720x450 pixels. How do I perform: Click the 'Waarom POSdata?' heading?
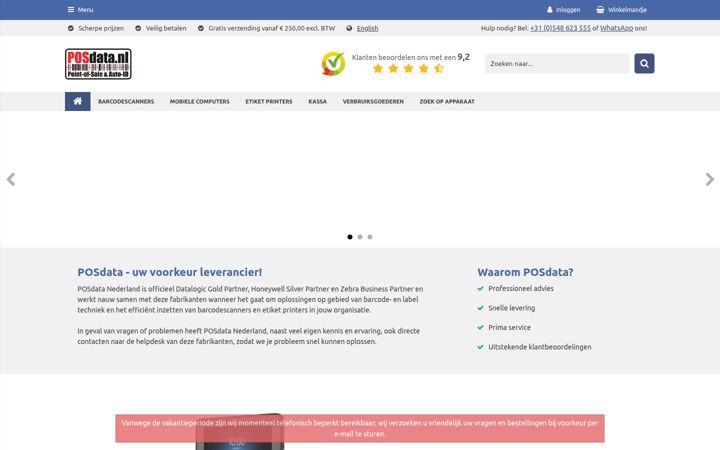click(525, 272)
